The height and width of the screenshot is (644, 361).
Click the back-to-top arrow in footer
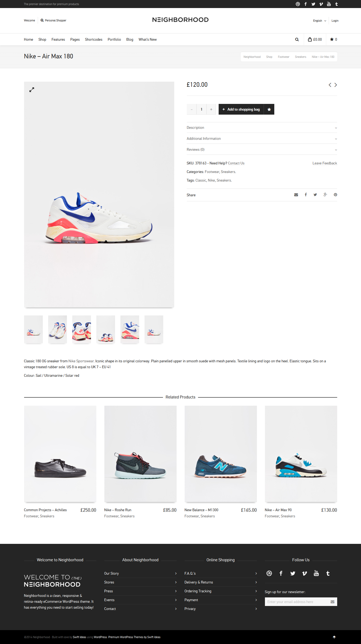point(334,637)
